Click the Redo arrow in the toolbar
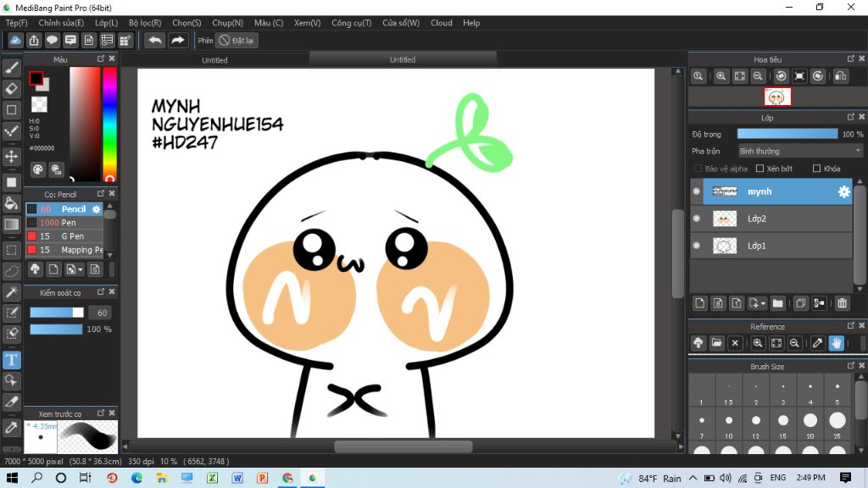Screen dimensions: 868x488 177,40
